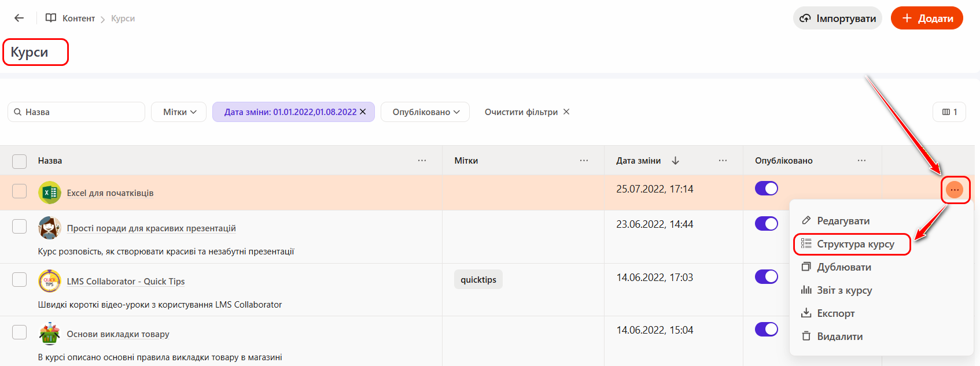Click sort arrow on Дата зміни column
The width and height of the screenshot is (980, 366).
pyautogui.click(x=675, y=161)
